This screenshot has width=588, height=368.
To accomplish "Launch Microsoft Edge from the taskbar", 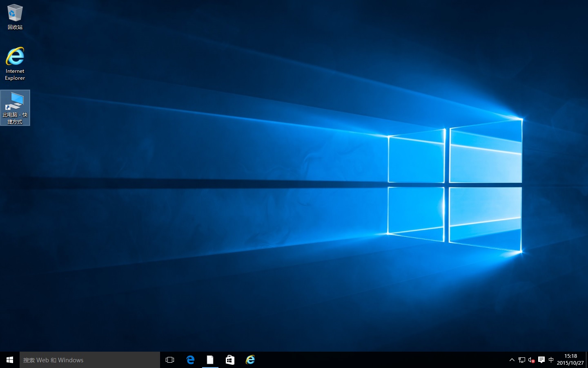I will pos(190,360).
